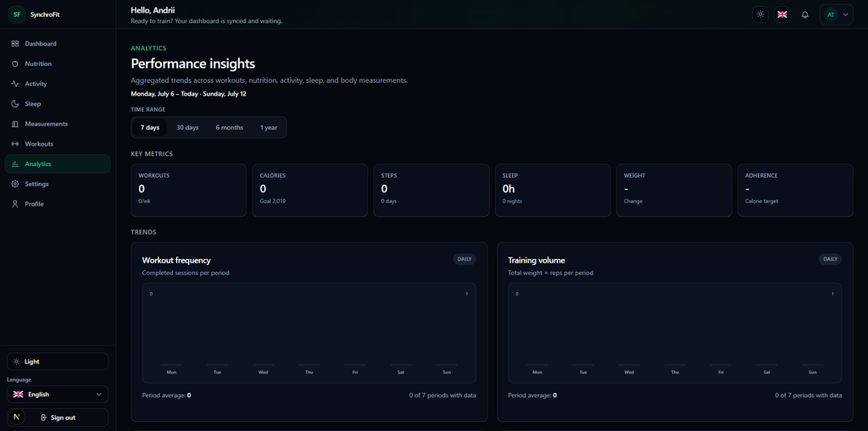Click the Workouts dumbbell icon in sidebar
868x431 pixels.
click(15, 144)
